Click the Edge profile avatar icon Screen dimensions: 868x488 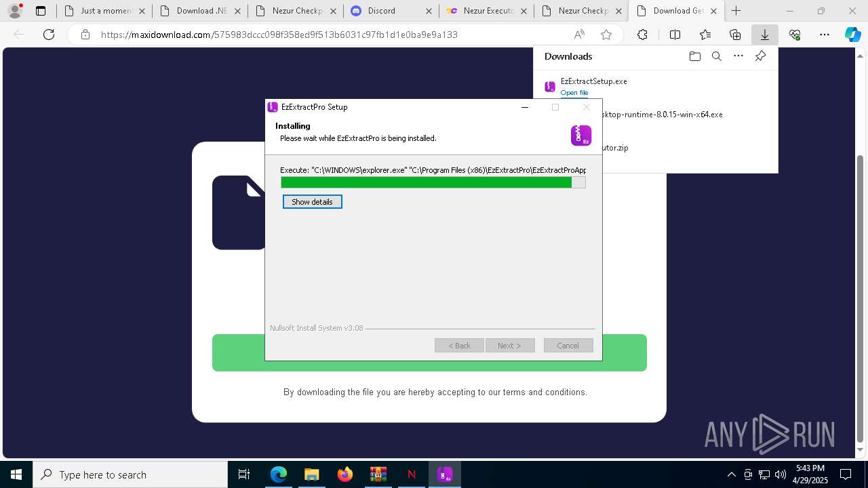click(x=15, y=11)
